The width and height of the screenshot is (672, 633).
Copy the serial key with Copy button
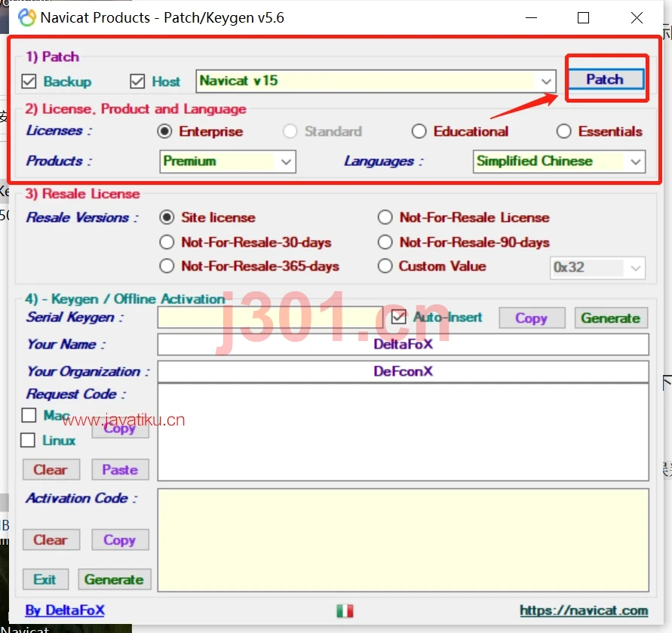(x=532, y=318)
